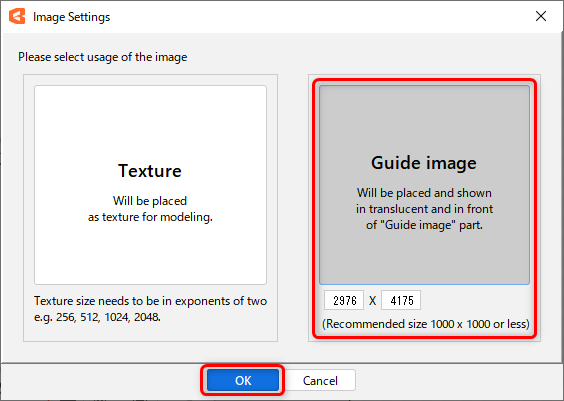The height and width of the screenshot is (401, 564).
Task: Confirm the settings with the OK button
Action: pos(243,380)
